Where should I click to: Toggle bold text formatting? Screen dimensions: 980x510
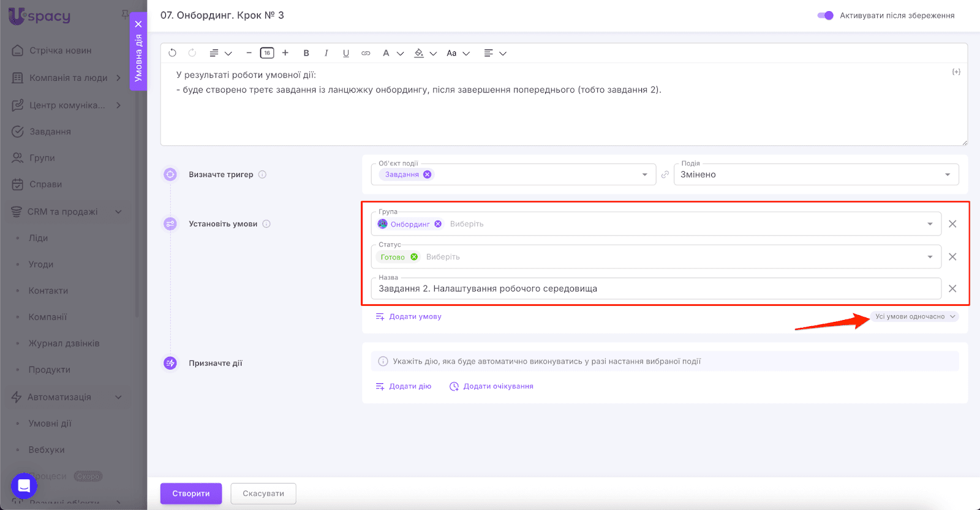[x=306, y=53]
